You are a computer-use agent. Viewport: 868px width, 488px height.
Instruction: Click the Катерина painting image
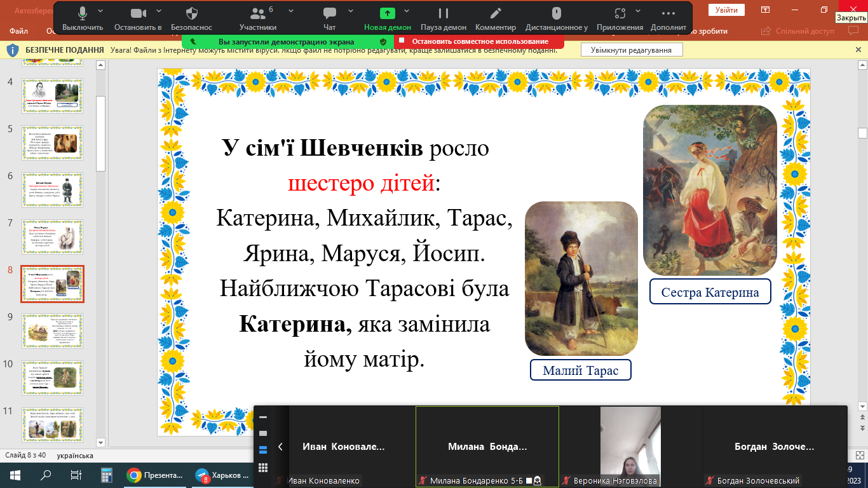[x=710, y=191]
